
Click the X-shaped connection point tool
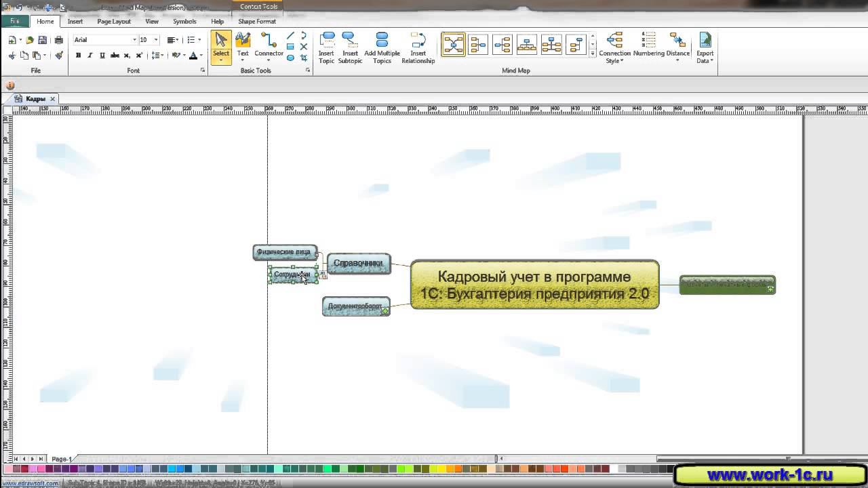(303, 47)
